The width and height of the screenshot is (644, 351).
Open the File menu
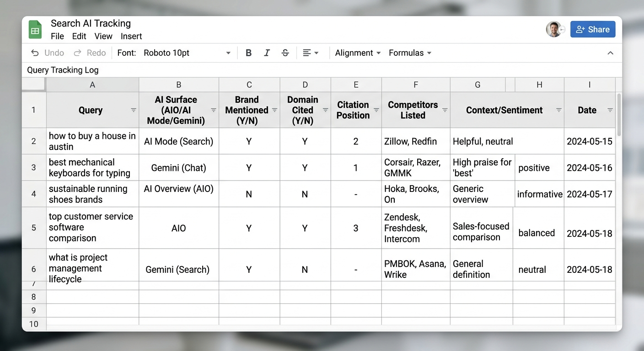[x=57, y=36]
